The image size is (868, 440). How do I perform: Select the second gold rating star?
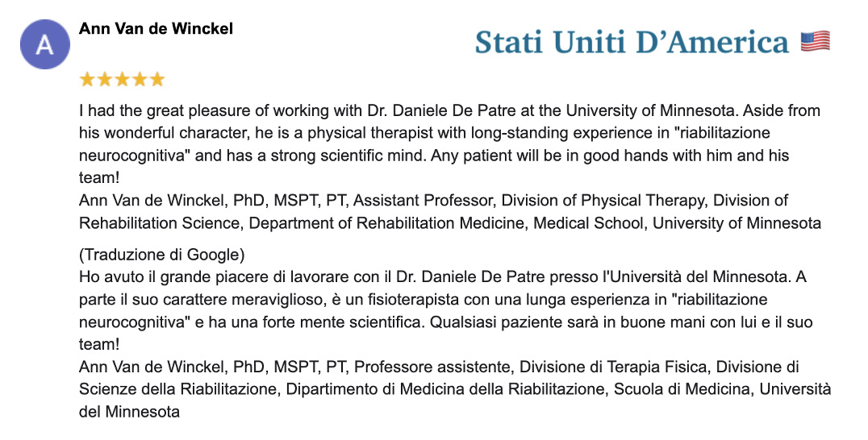pos(105,80)
